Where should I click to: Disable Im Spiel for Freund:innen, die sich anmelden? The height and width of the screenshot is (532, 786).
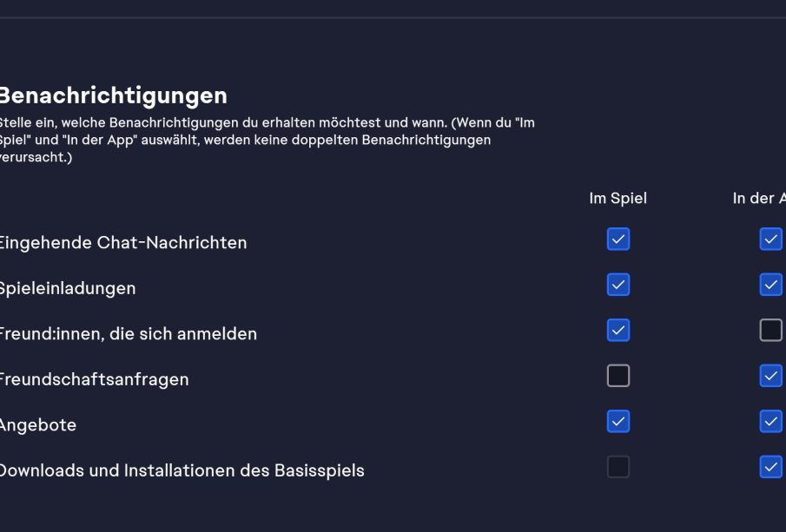tap(618, 331)
